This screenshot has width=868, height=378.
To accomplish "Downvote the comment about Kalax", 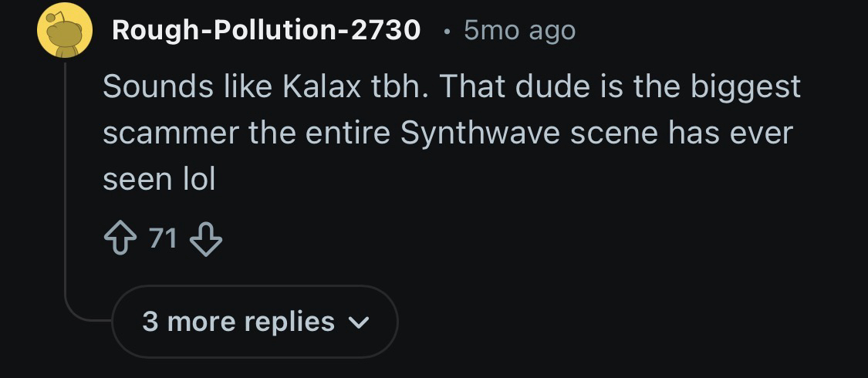I will [x=205, y=240].
